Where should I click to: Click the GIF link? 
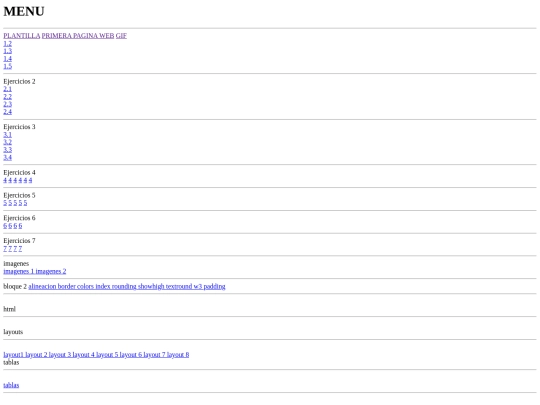[x=121, y=36]
